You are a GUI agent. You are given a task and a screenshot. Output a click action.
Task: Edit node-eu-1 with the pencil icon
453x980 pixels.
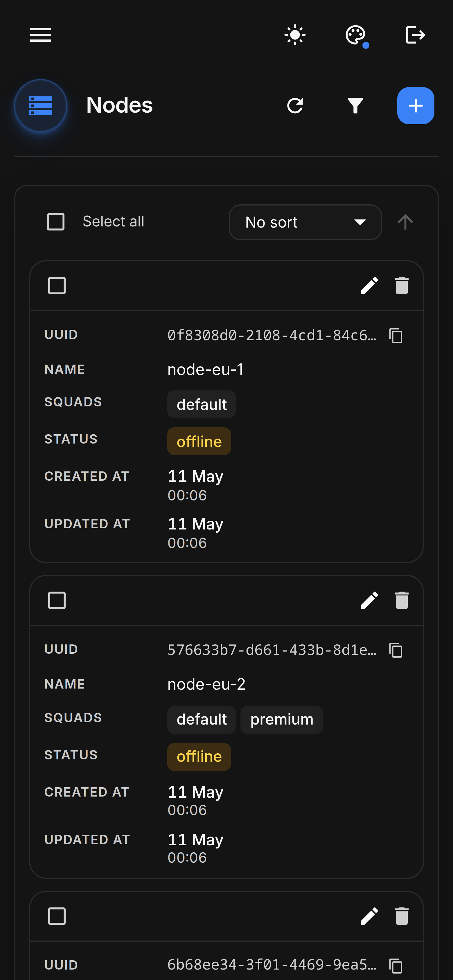pos(369,286)
